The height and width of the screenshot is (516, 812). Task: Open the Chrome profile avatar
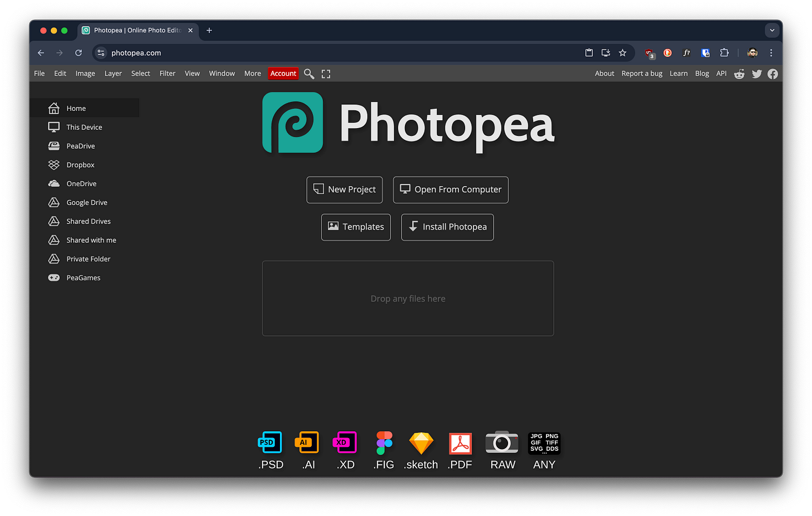pyautogui.click(x=752, y=53)
